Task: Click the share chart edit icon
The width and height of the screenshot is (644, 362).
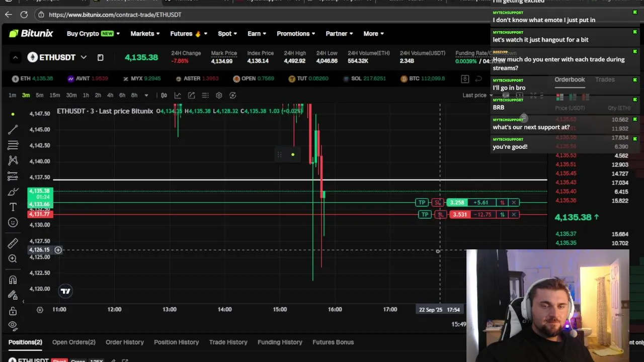Action: [x=191, y=95]
